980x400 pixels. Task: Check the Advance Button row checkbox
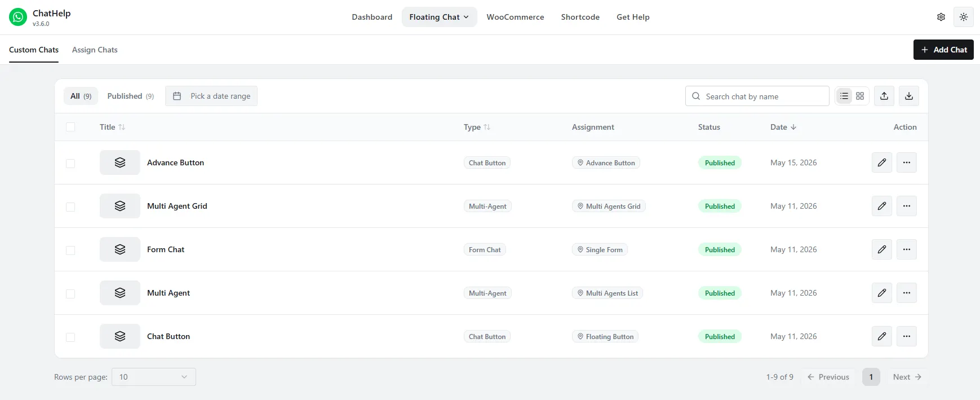click(70, 163)
